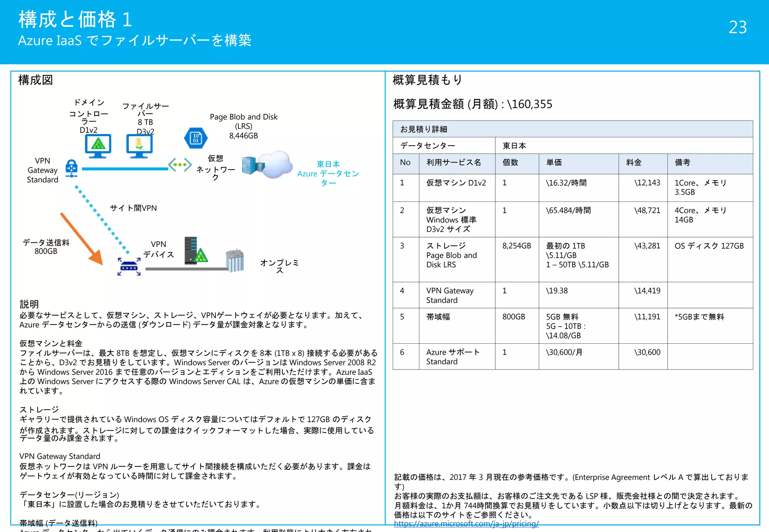Click the 説明 heading
Image resolution: width=769 pixels, height=532 pixels.
(x=29, y=304)
